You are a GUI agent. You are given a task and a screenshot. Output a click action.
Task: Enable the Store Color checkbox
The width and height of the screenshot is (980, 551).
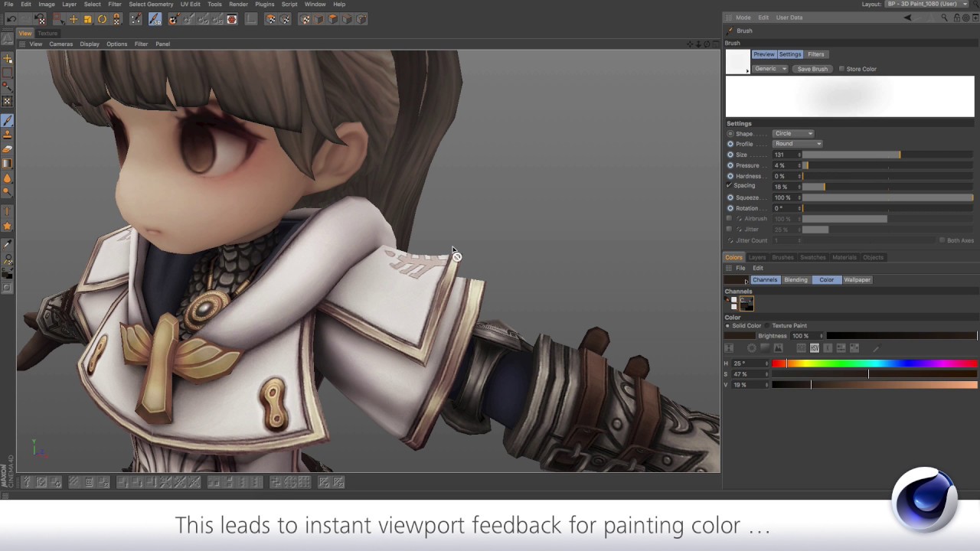pos(841,69)
